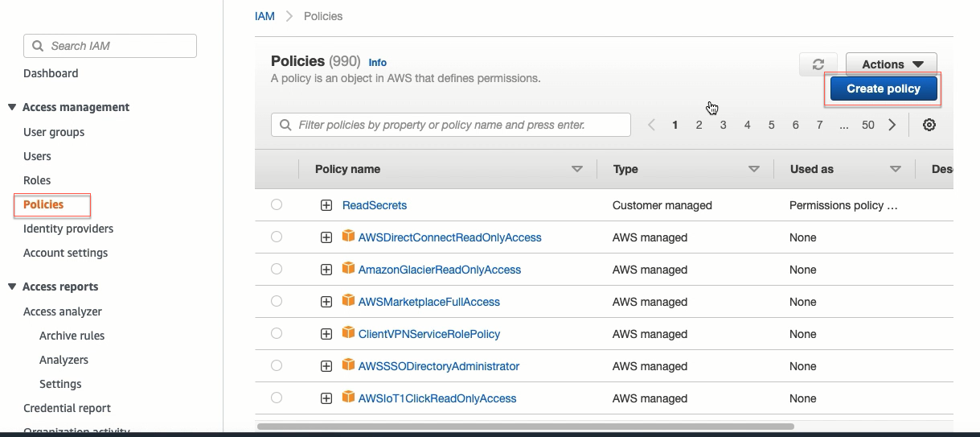Screen dimensions: 980x437
Task: Open Access analyzer in sidebar
Action: point(63,311)
